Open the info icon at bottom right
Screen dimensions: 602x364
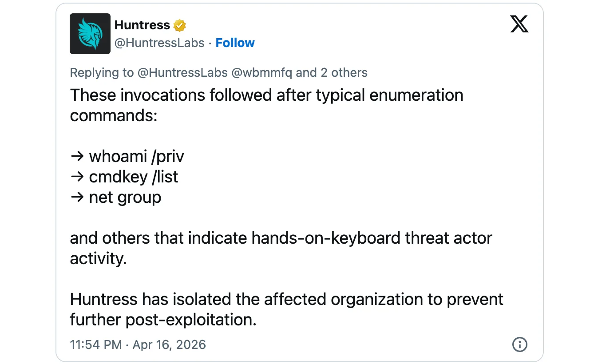(x=519, y=344)
